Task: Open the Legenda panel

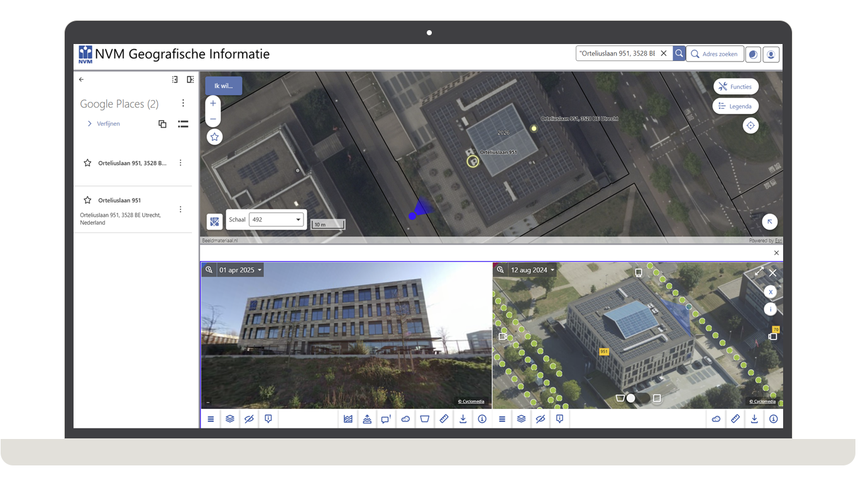Action: (735, 106)
